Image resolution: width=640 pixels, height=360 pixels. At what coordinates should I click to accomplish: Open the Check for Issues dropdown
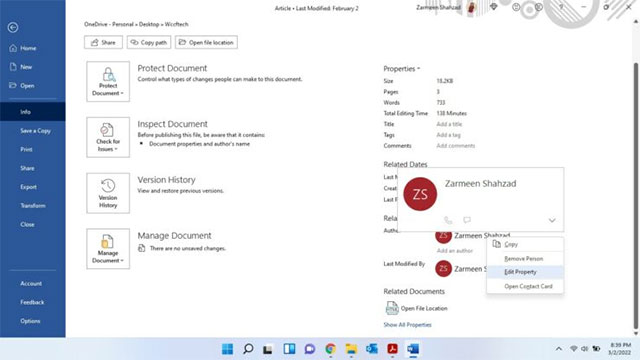(108, 137)
